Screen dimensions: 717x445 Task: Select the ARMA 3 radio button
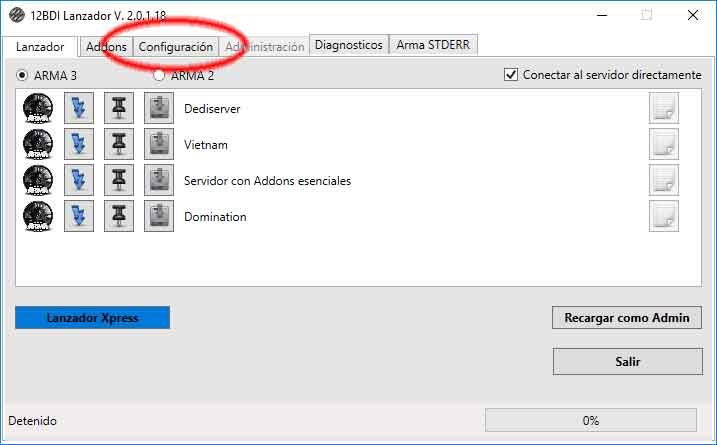coord(21,75)
